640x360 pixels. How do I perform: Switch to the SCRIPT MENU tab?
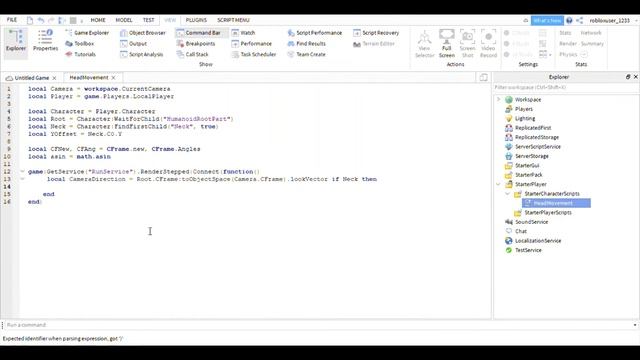tap(233, 20)
